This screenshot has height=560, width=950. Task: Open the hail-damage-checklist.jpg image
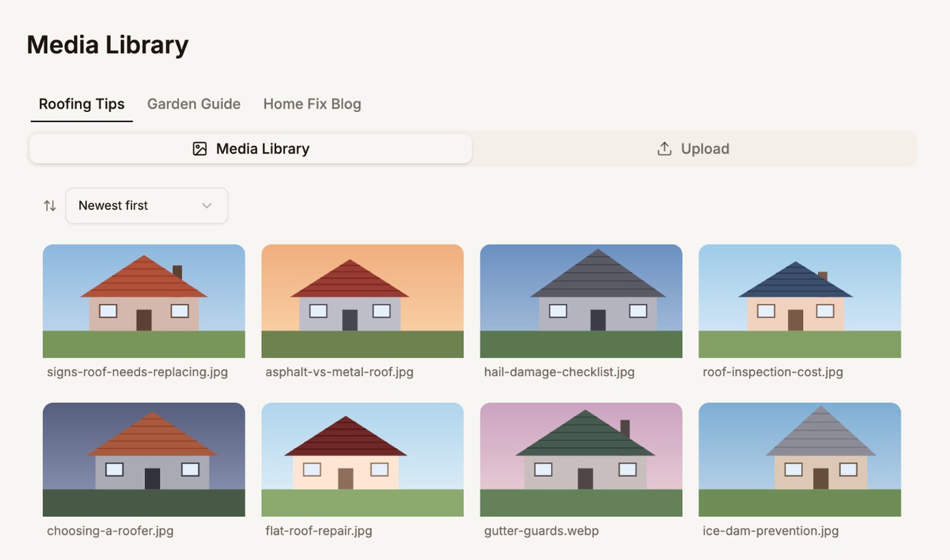click(581, 301)
